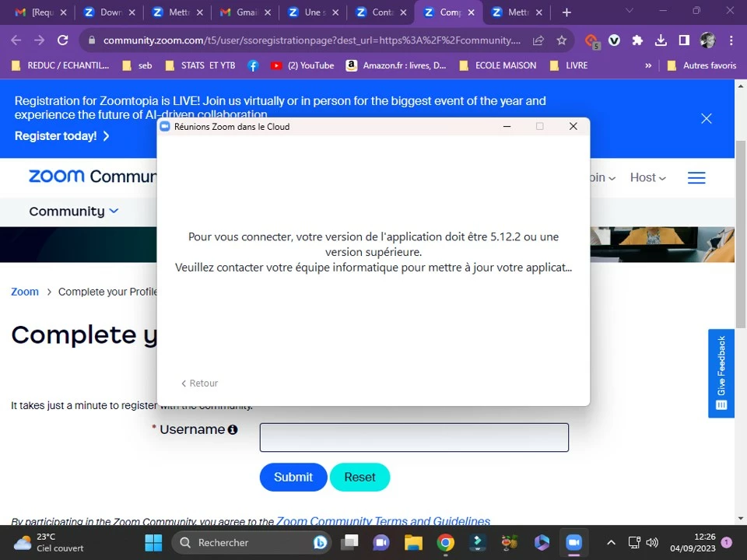This screenshot has height=560, width=747.
Task: Open File Explorer from the taskbar
Action: 413,542
